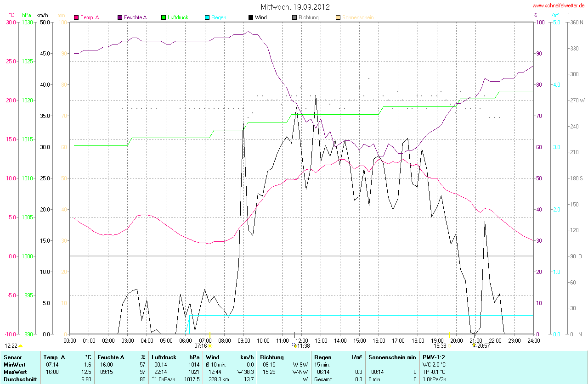Click the WC 2.0 °C wind chill value
Viewport: 588px width, 384px height.
click(x=434, y=364)
